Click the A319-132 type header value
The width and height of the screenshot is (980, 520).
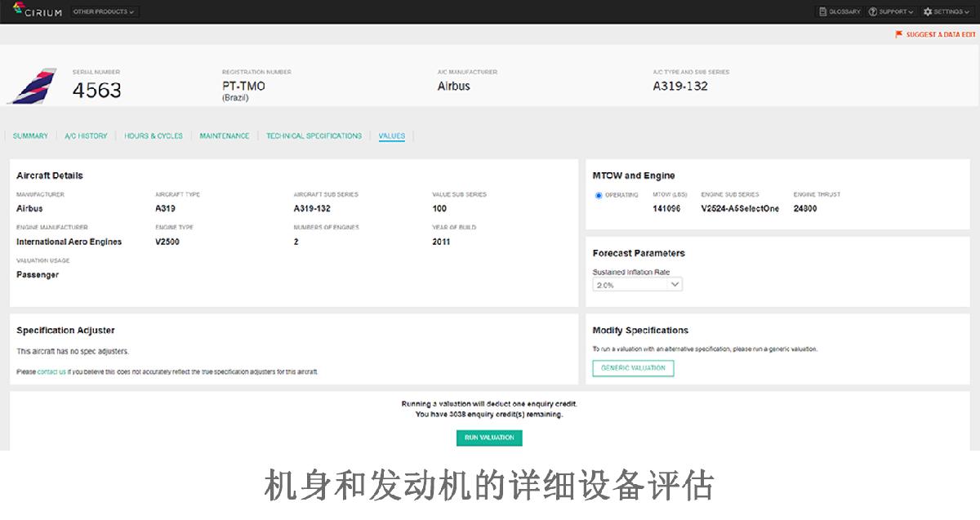[x=680, y=86]
